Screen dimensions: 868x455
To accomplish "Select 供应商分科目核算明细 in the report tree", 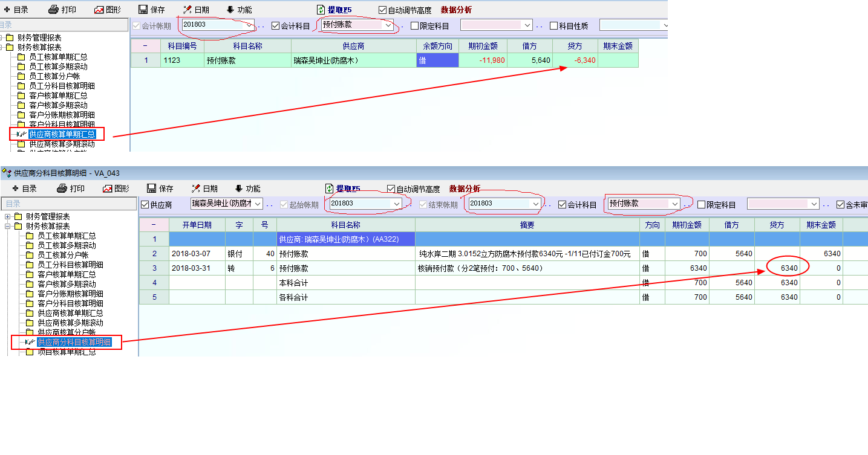I will [x=74, y=342].
